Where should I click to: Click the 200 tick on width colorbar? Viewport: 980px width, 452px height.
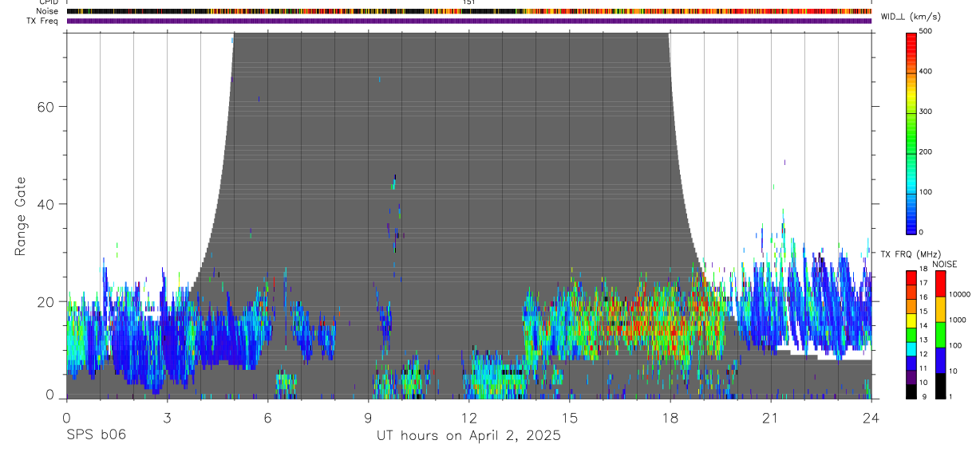point(926,151)
